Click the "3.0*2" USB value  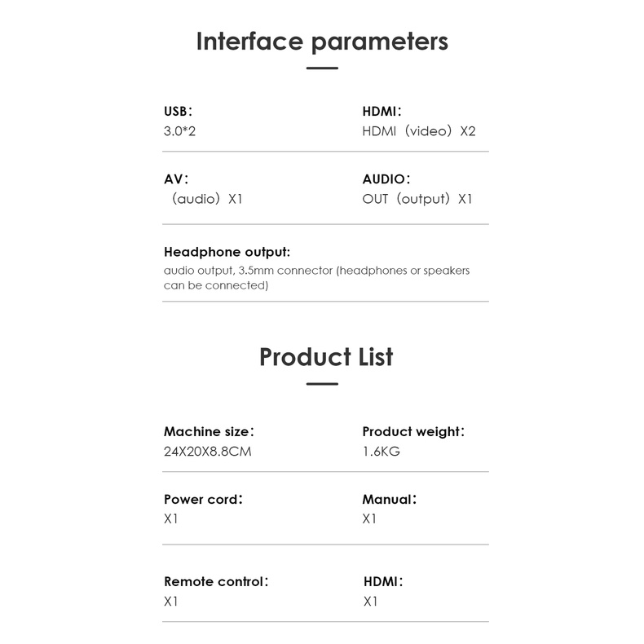pos(179,131)
